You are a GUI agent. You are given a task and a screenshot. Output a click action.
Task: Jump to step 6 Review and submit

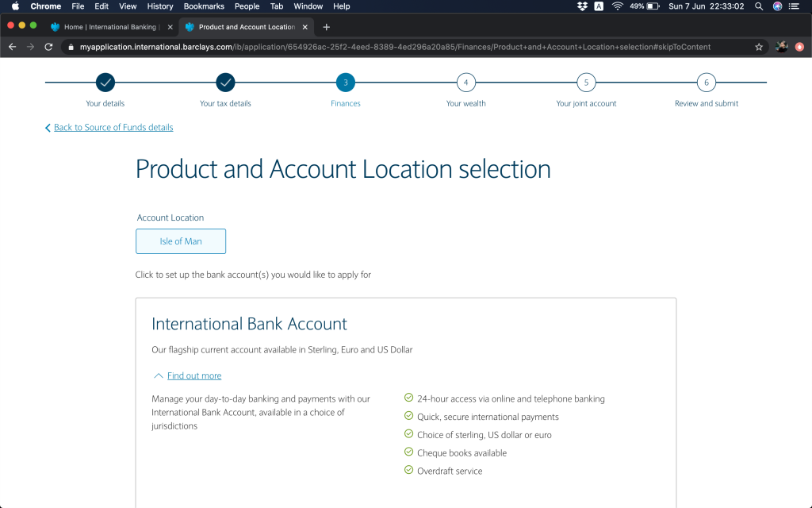(x=706, y=83)
